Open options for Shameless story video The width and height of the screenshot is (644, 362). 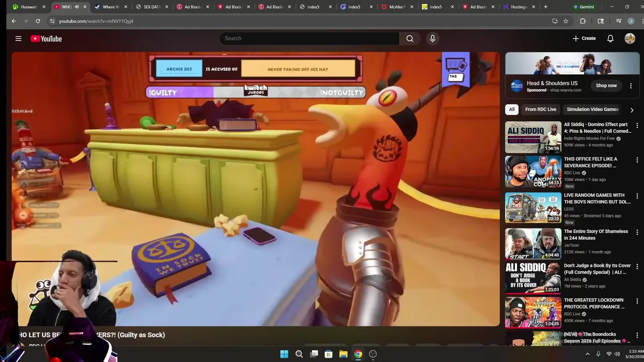(x=637, y=232)
